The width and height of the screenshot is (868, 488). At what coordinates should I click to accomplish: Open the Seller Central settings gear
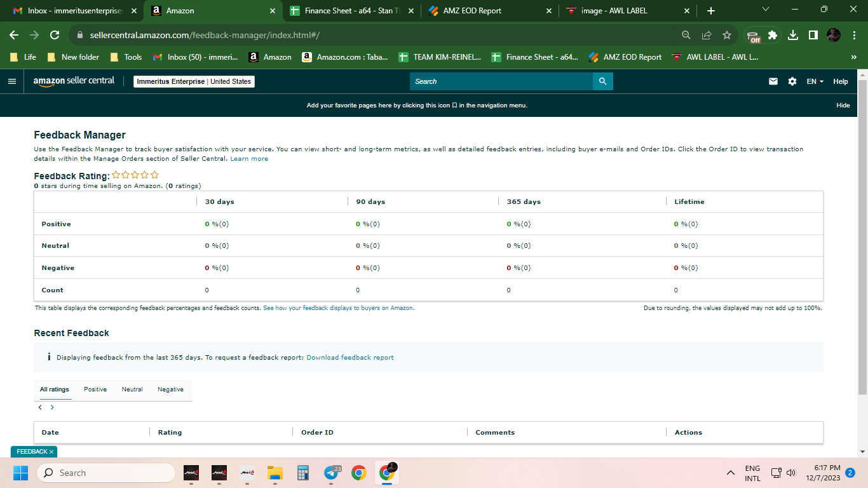792,81
